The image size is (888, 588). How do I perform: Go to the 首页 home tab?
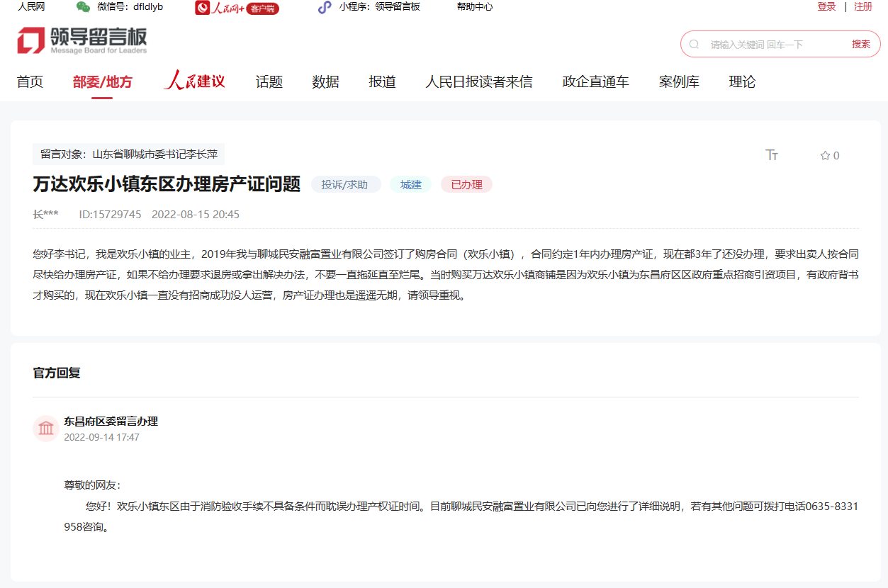30,81
